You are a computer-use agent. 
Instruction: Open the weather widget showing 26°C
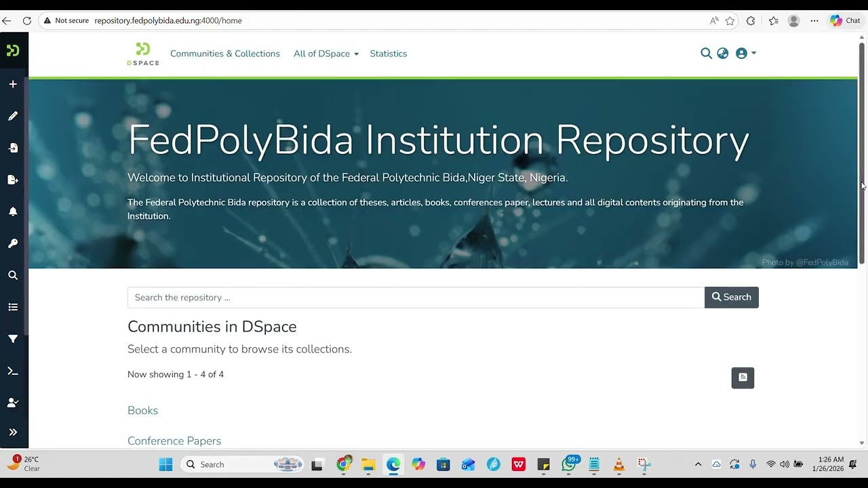coord(24,464)
